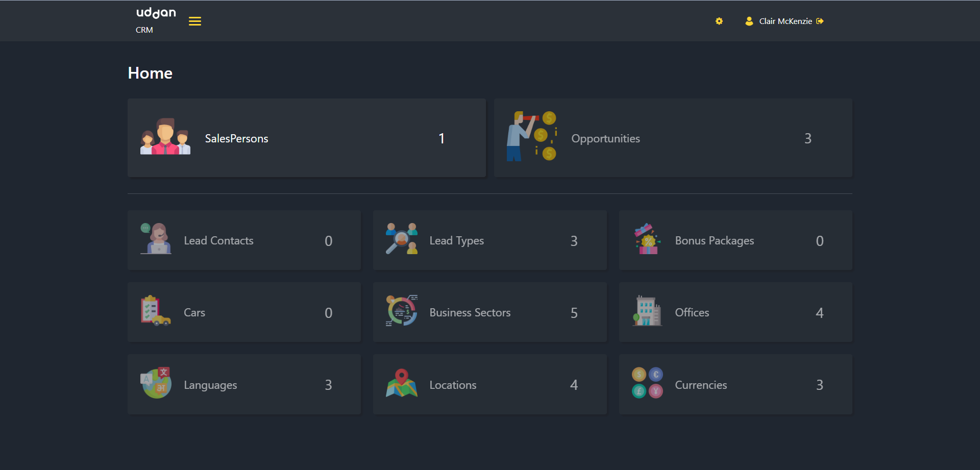This screenshot has height=470, width=980.
Task: Click the SalesPersons people icon
Action: pos(165,137)
